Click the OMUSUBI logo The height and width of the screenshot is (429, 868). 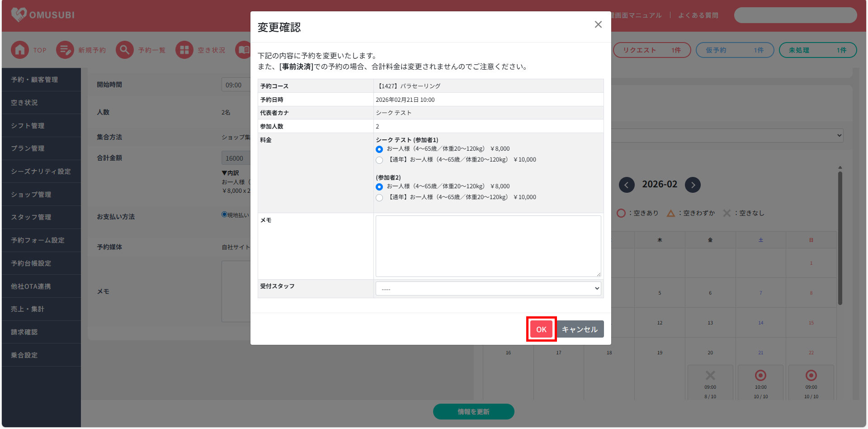43,15
